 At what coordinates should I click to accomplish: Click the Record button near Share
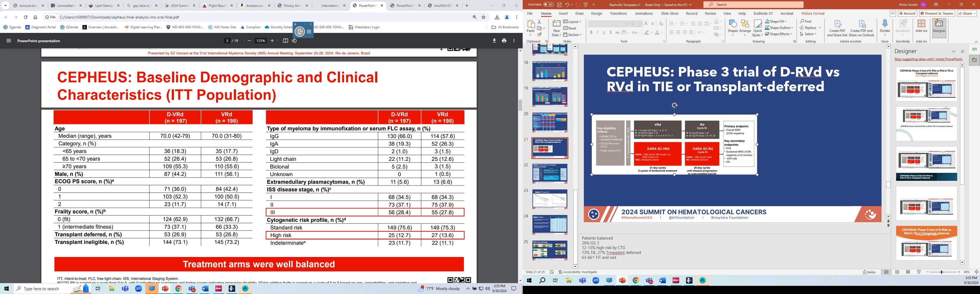[907, 13]
